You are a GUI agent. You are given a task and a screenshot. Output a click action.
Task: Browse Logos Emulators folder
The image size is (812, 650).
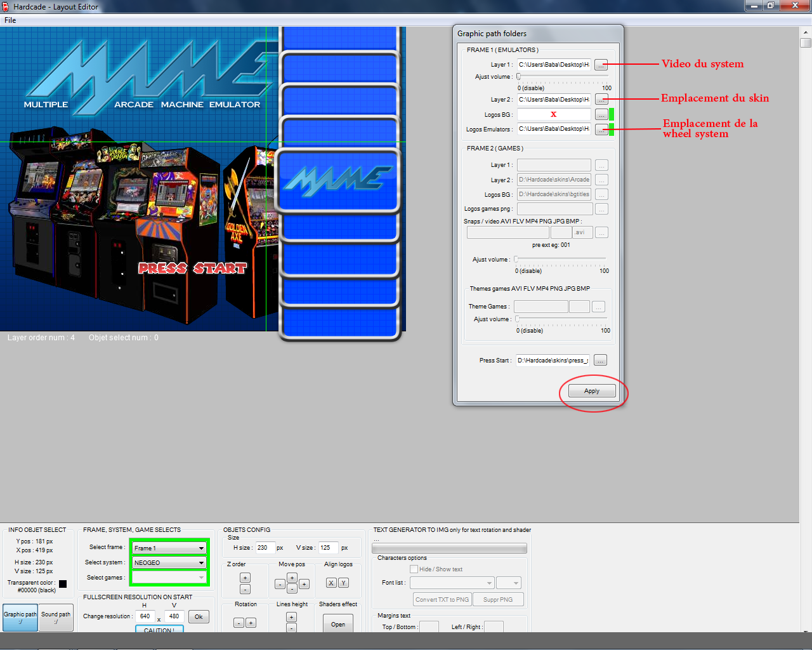[x=601, y=129]
